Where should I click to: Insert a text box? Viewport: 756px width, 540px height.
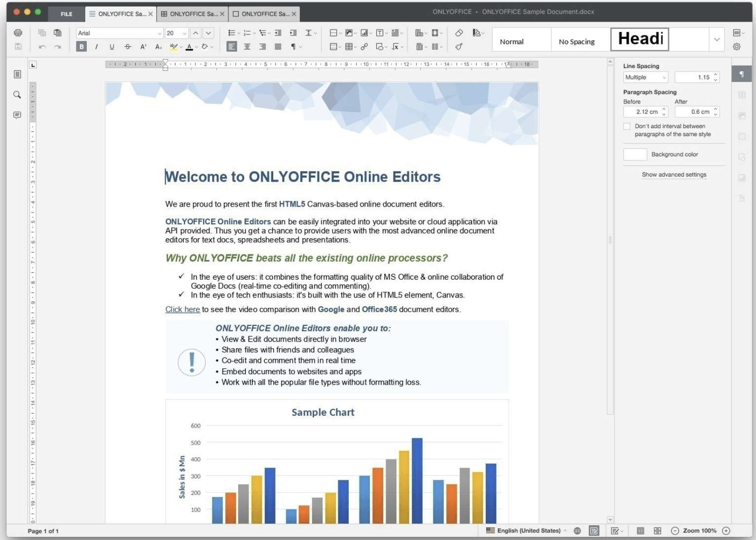[x=380, y=33]
